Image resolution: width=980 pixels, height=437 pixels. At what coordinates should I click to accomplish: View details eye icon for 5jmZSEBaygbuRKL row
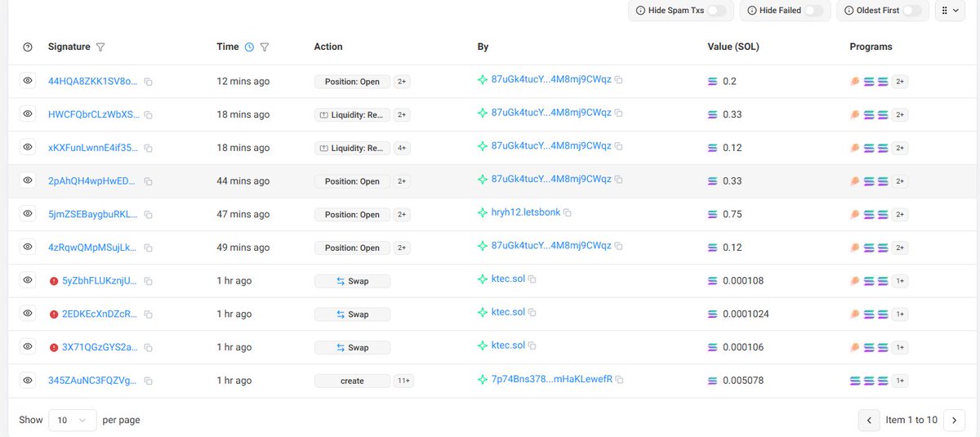pyautogui.click(x=28, y=213)
